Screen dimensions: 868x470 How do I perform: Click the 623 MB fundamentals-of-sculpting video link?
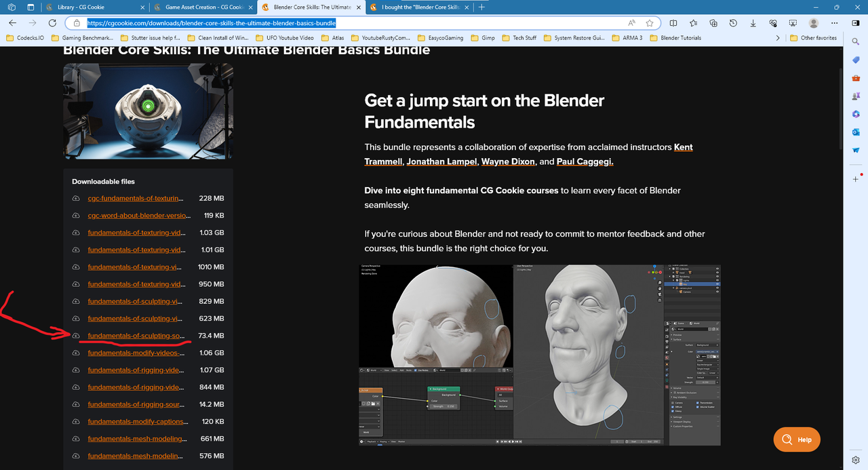coord(136,319)
